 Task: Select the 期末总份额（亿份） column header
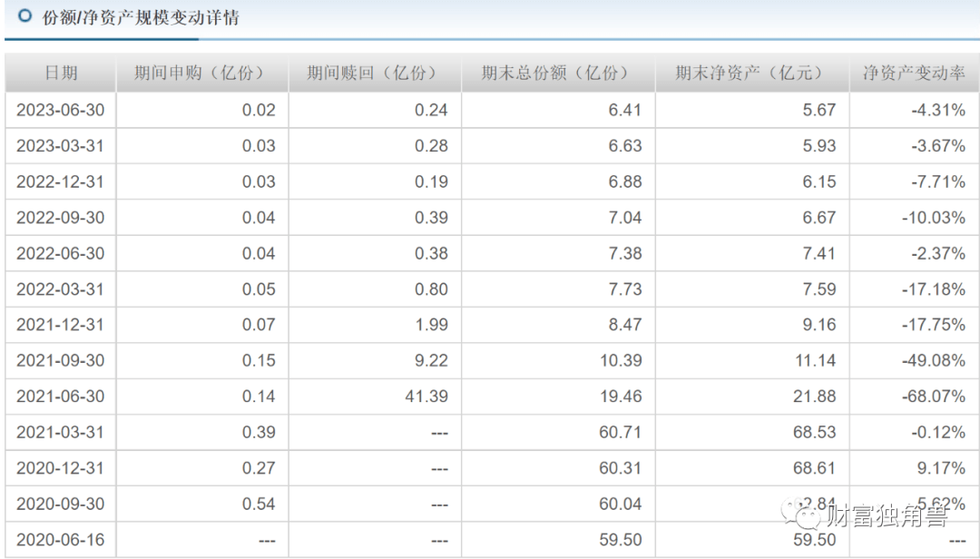(558, 74)
